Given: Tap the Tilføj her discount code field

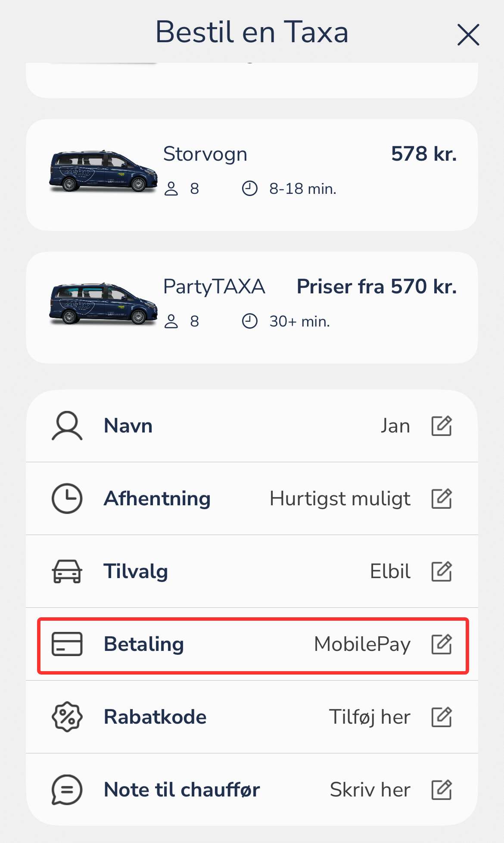Looking at the screenshot, I should (369, 717).
